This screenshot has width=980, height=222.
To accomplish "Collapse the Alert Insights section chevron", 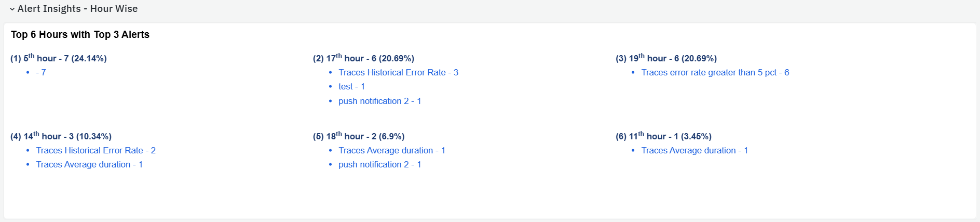I will (12, 9).
